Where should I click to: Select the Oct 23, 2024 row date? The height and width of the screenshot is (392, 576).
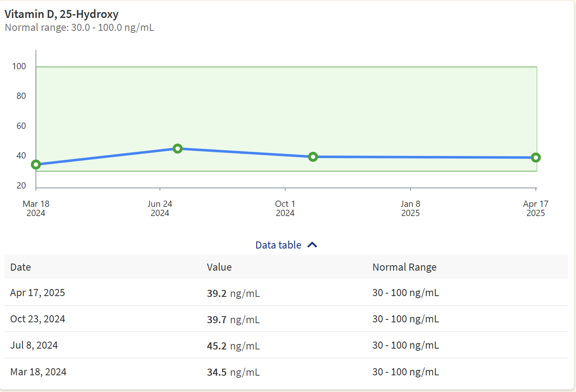(38, 319)
